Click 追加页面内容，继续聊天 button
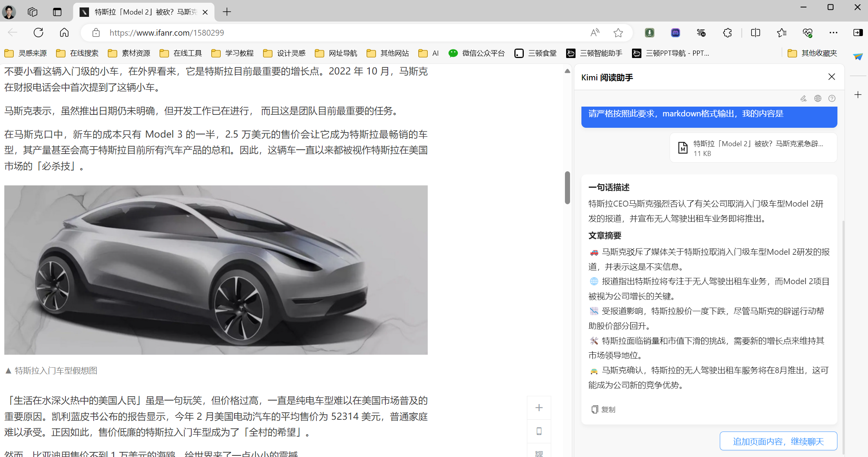This screenshot has width=868, height=457. point(778,441)
